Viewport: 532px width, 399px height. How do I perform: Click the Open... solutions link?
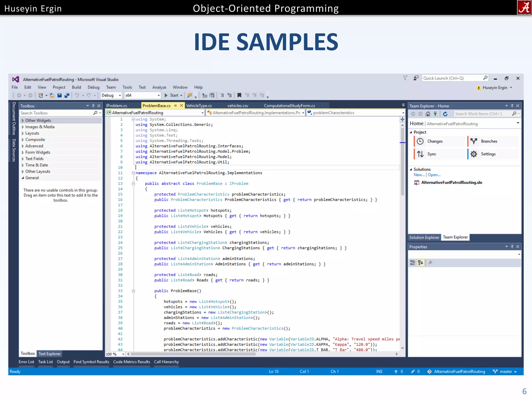click(x=434, y=175)
